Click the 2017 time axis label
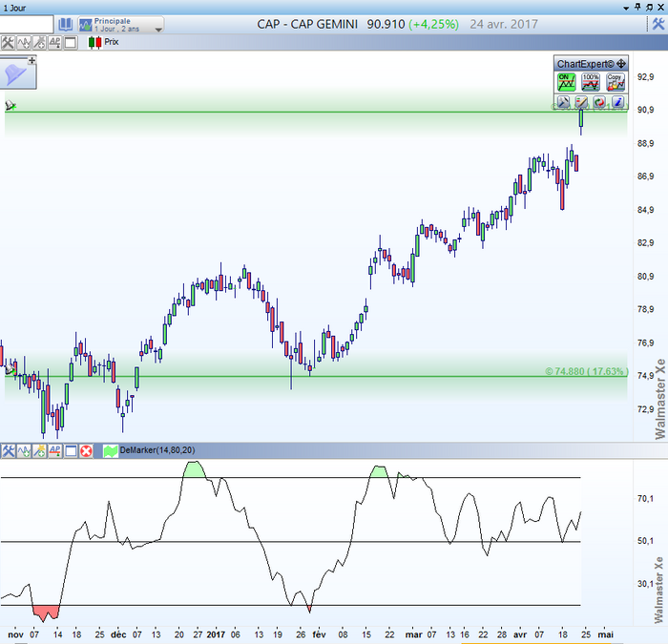 point(216,634)
